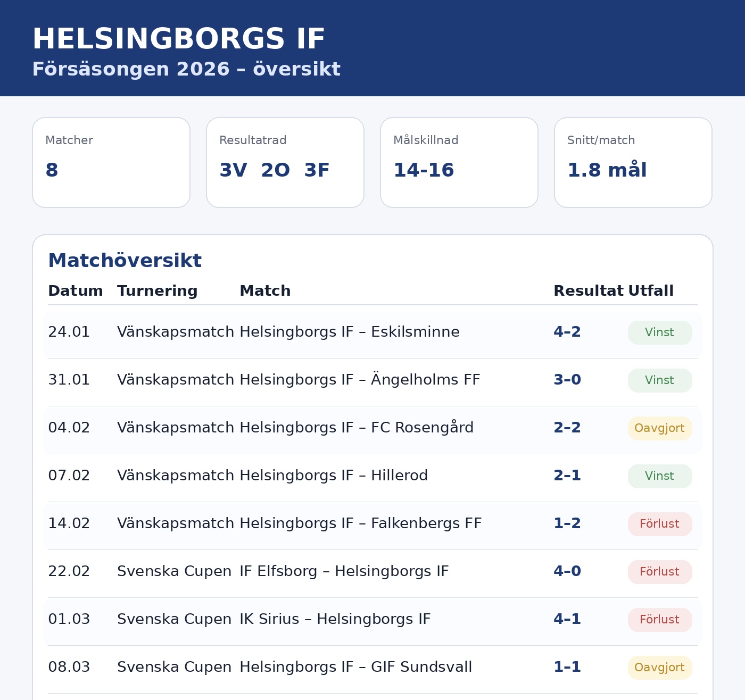Click the Match column header
This screenshot has height=700, width=745.
coord(265,291)
